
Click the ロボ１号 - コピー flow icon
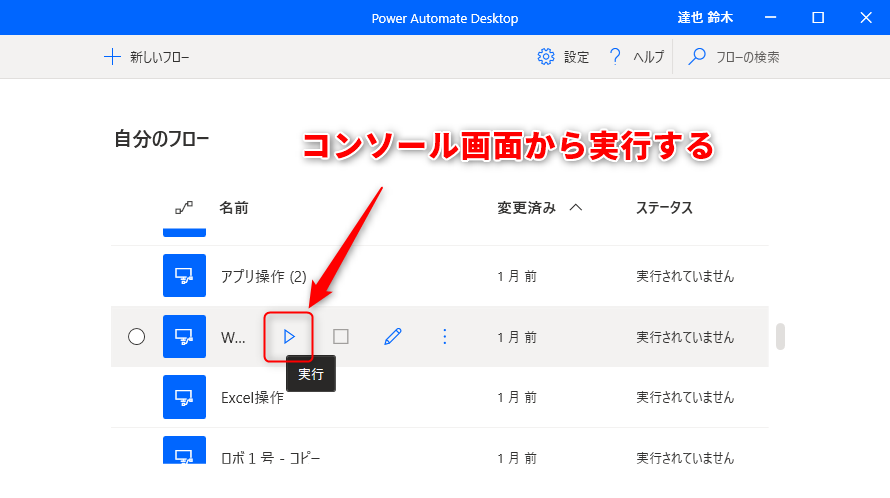(184, 450)
